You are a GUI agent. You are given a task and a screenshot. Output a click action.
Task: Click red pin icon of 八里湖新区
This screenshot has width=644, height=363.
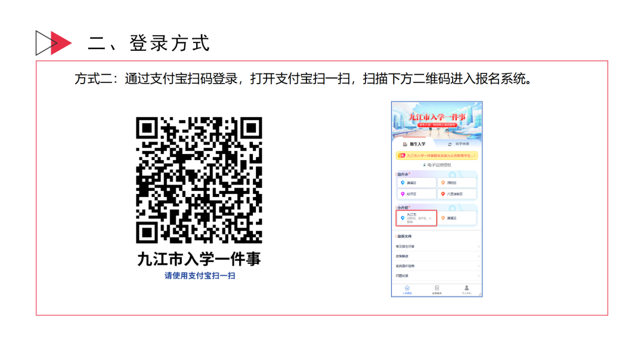tap(443, 194)
